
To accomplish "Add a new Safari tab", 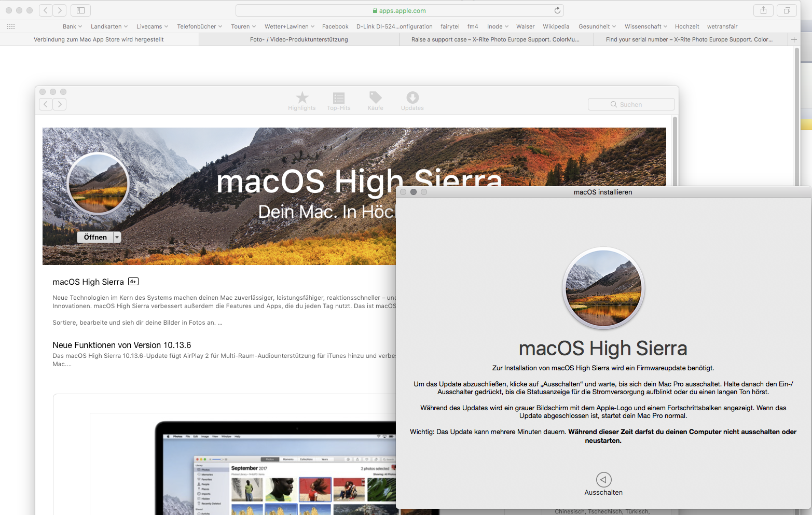I will tap(794, 39).
